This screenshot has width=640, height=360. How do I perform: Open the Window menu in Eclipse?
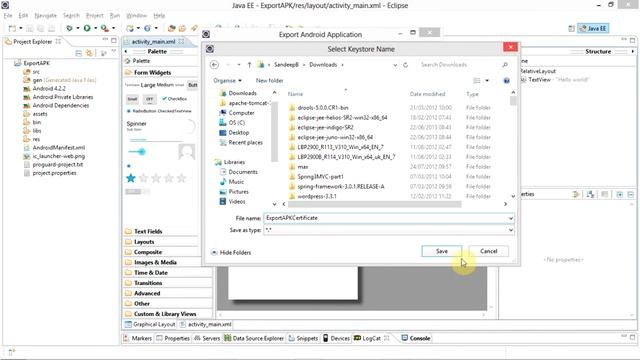pyautogui.click(x=136, y=16)
